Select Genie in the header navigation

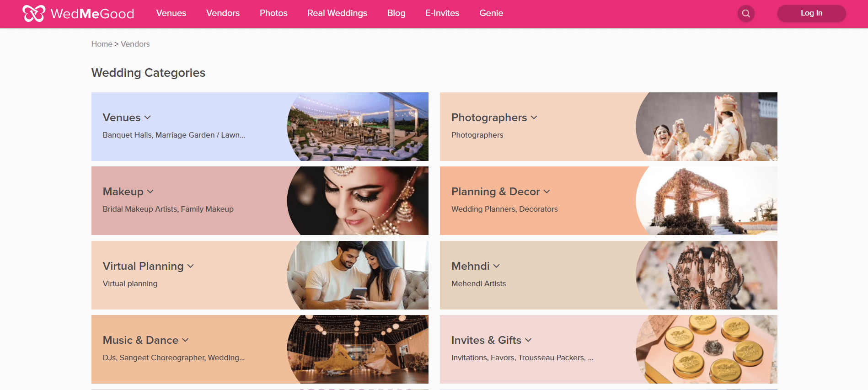(x=491, y=13)
